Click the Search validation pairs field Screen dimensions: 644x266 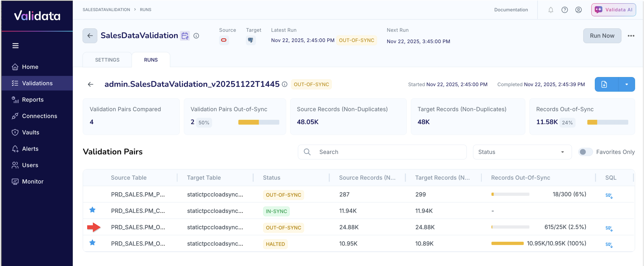[x=382, y=152]
